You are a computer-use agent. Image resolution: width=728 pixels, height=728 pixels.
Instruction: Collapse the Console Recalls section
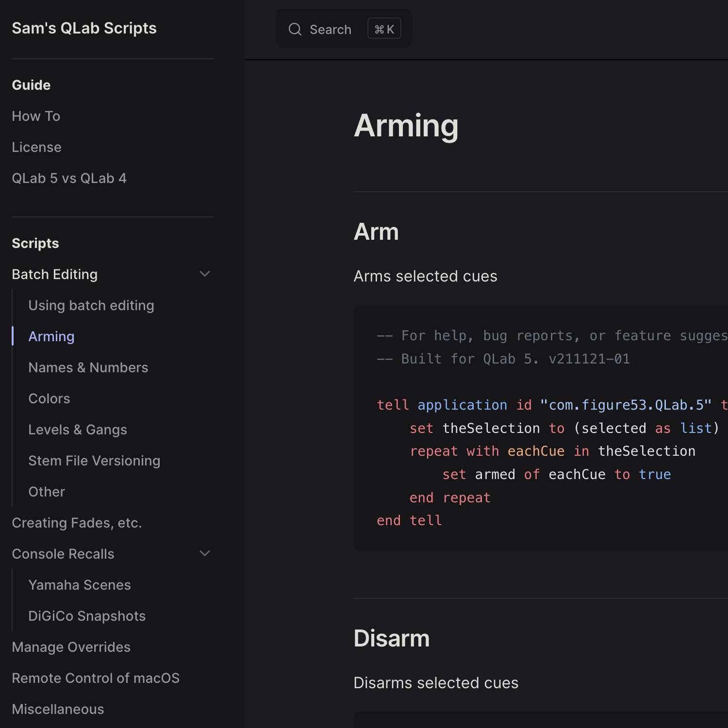click(205, 553)
